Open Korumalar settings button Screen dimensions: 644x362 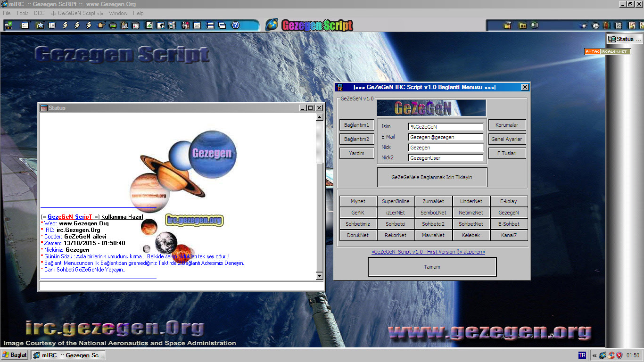tap(507, 125)
